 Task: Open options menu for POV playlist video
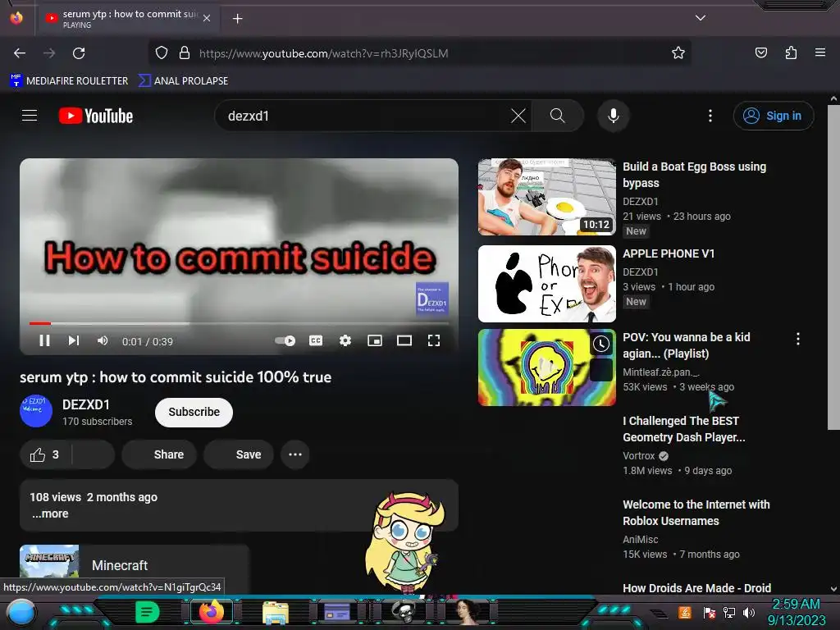pyautogui.click(x=798, y=339)
